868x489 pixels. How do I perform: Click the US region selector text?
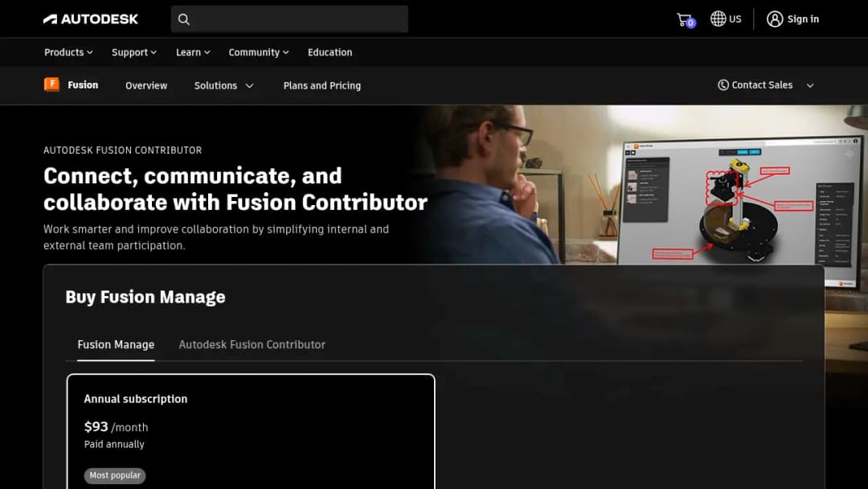(735, 18)
